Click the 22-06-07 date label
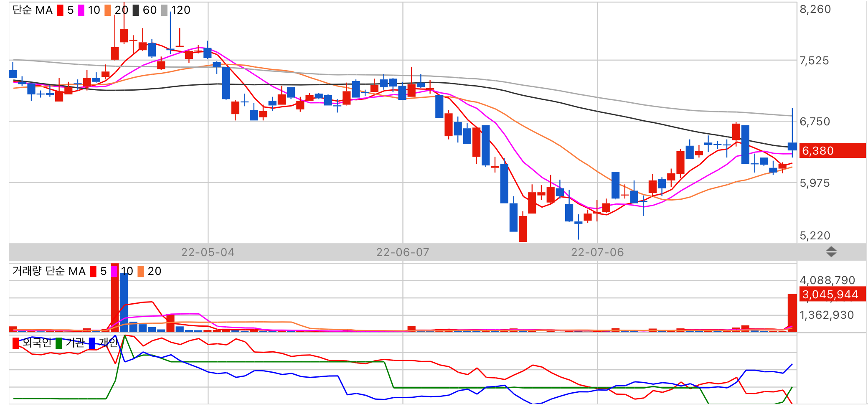The height and width of the screenshot is (409, 868). pyautogui.click(x=403, y=252)
